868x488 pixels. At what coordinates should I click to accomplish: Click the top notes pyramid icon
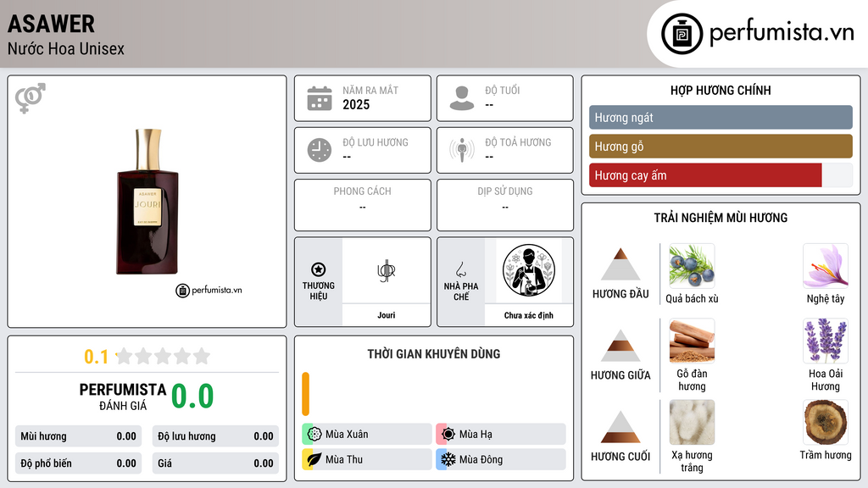(x=620, y=264)
